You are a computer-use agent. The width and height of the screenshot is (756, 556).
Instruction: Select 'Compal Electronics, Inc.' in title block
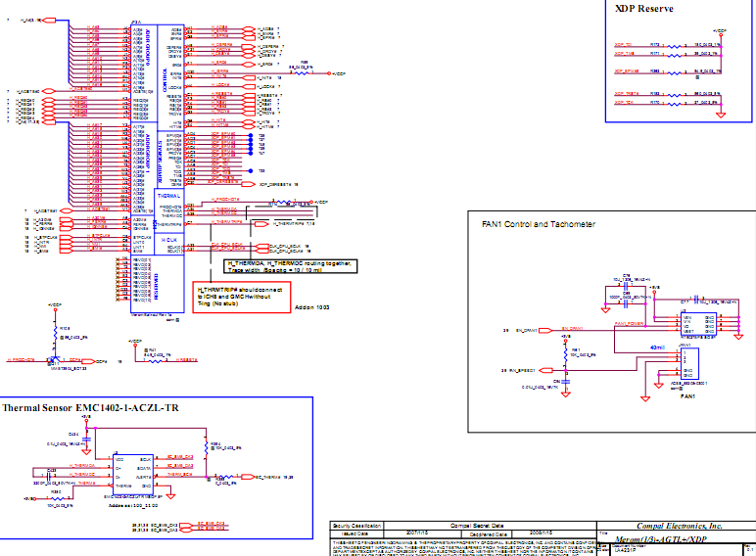(x=679, y=526)
